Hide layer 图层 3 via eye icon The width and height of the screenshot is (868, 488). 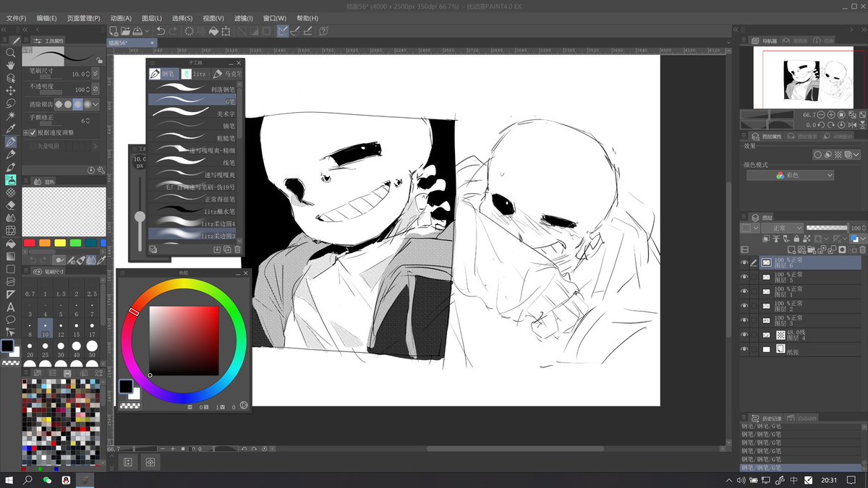click(744, 320)
